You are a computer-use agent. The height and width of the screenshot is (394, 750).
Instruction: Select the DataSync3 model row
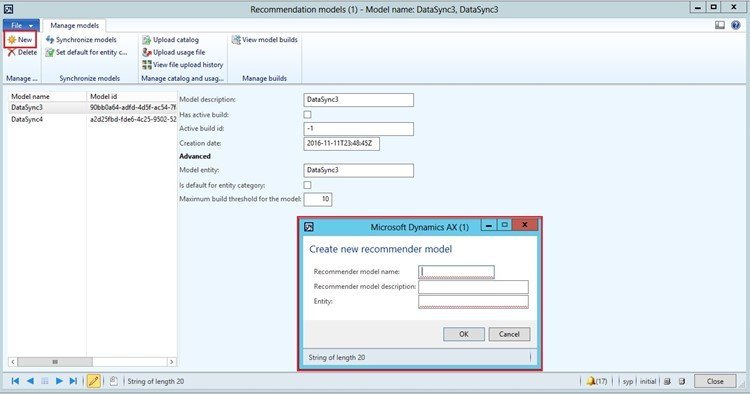pos(93,108)
